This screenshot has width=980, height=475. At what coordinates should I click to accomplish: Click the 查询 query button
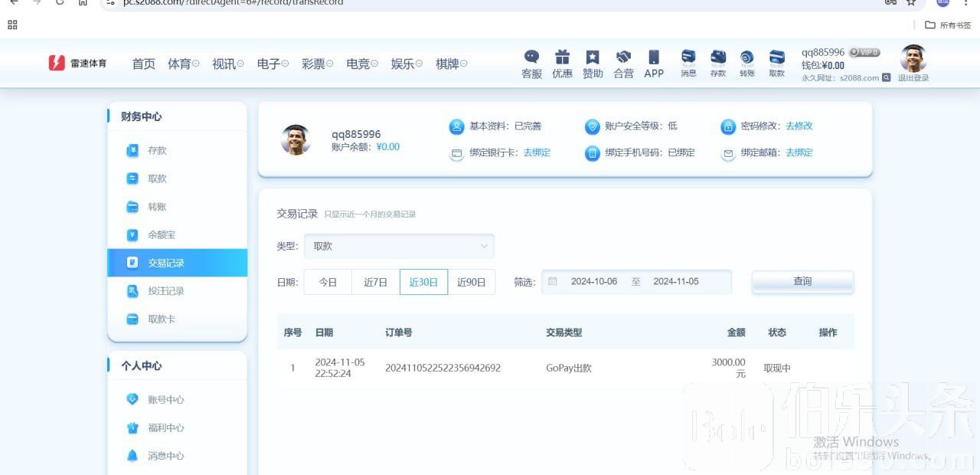click(802, 282)
